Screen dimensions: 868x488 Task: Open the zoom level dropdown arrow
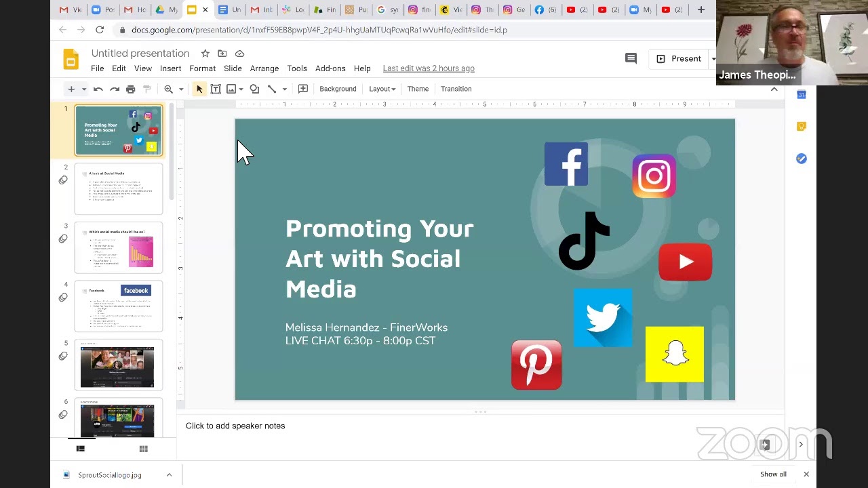[x=181, y=89]
